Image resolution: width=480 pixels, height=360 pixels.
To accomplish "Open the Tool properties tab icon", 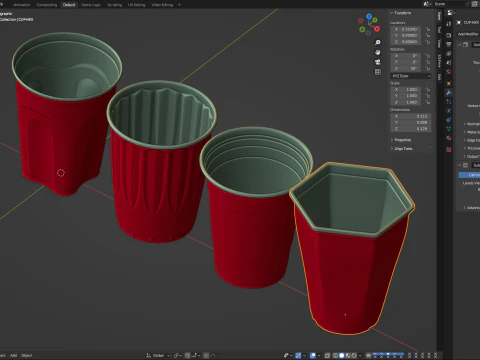I will (x=449, y=23).
